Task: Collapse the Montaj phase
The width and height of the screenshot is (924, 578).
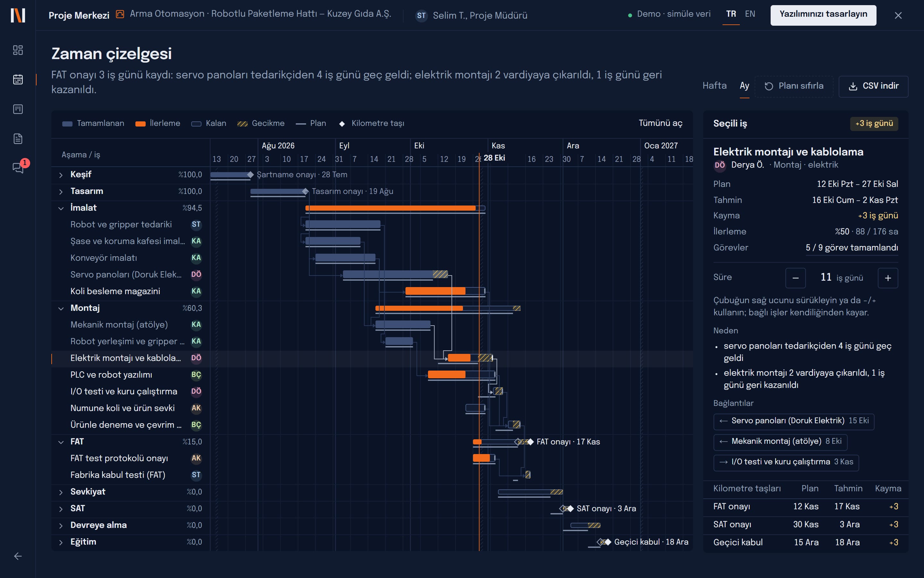Action: (x=61, y=309)
